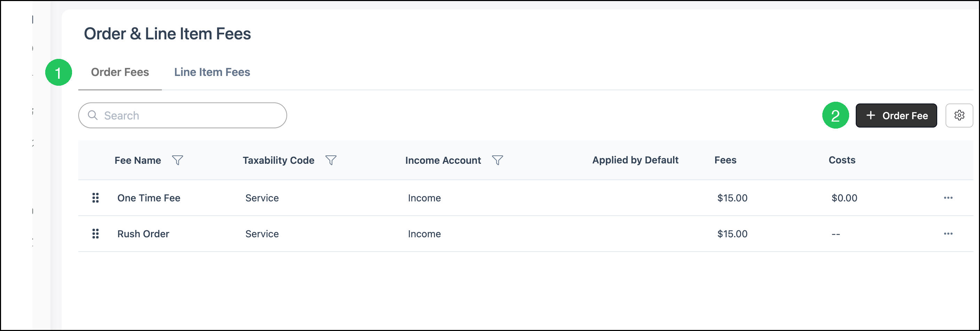980x331 pixels.
Task: Grab drag handle for Rush Order
Action: pos(95,233)
